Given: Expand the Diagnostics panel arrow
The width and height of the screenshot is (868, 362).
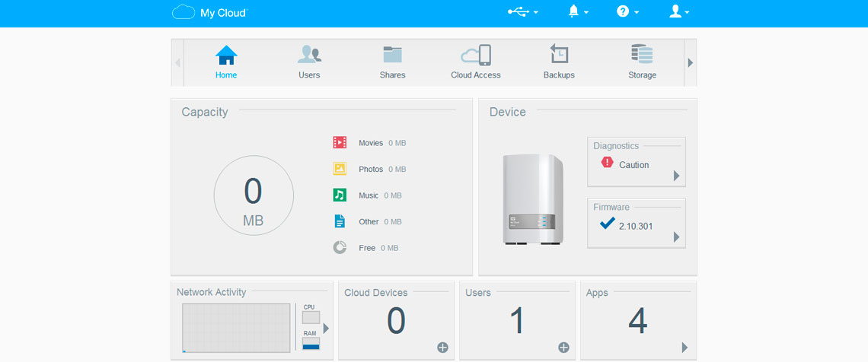Looking at the screenshot, I should pos(676,176).
